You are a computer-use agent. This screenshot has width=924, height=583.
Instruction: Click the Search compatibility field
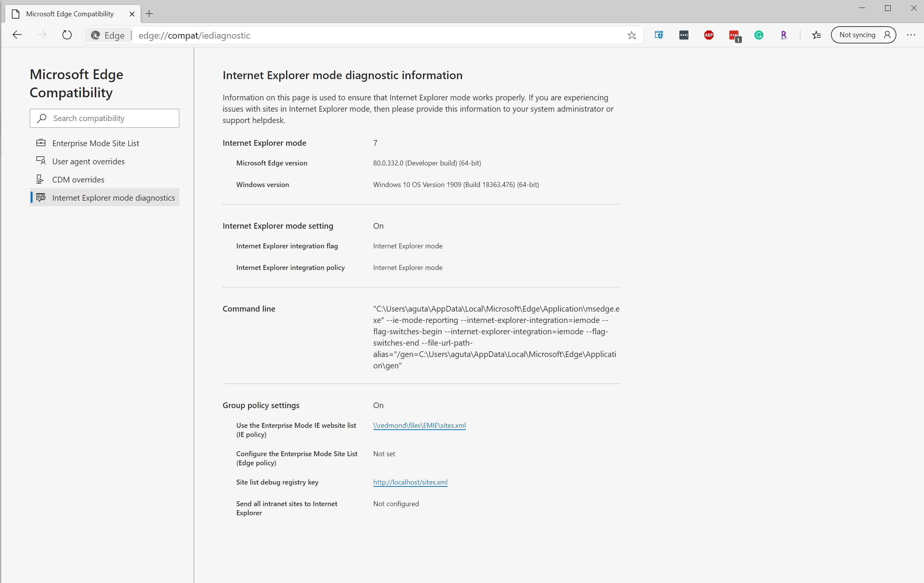point(104,118)
